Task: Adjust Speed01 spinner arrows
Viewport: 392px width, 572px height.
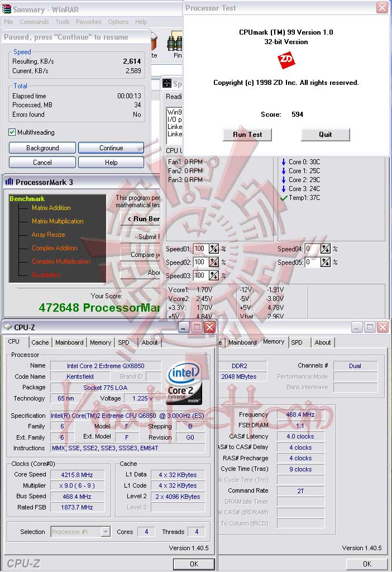Action: (x=214, y=249)
